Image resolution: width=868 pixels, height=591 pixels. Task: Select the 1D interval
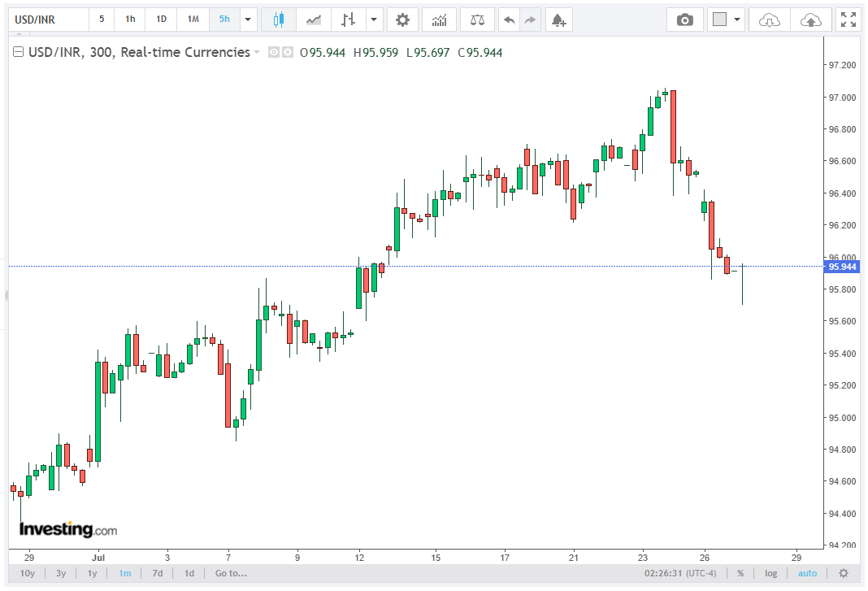click(161, 20)
